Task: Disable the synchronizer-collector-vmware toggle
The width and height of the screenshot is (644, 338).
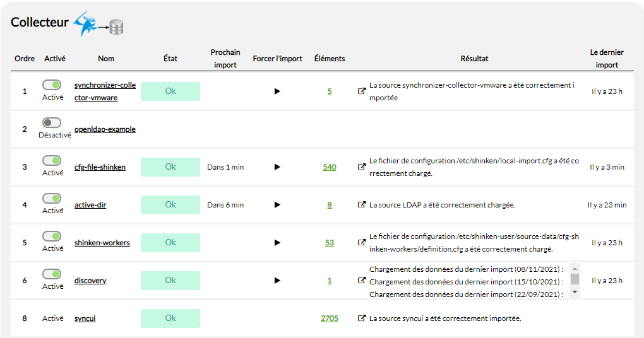Action: pos(52,84)
